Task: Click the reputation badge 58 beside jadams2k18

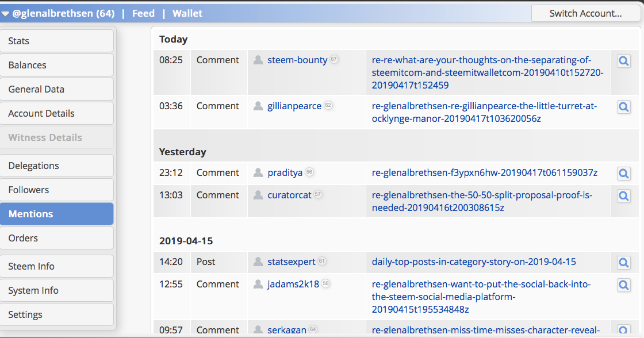Action: (325, 283)
